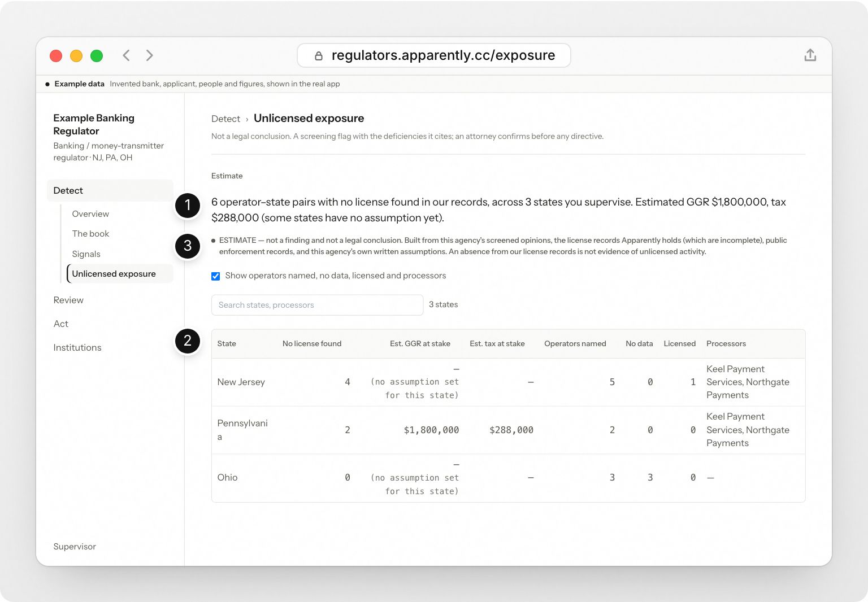Select the New Jersey row label

241,382
